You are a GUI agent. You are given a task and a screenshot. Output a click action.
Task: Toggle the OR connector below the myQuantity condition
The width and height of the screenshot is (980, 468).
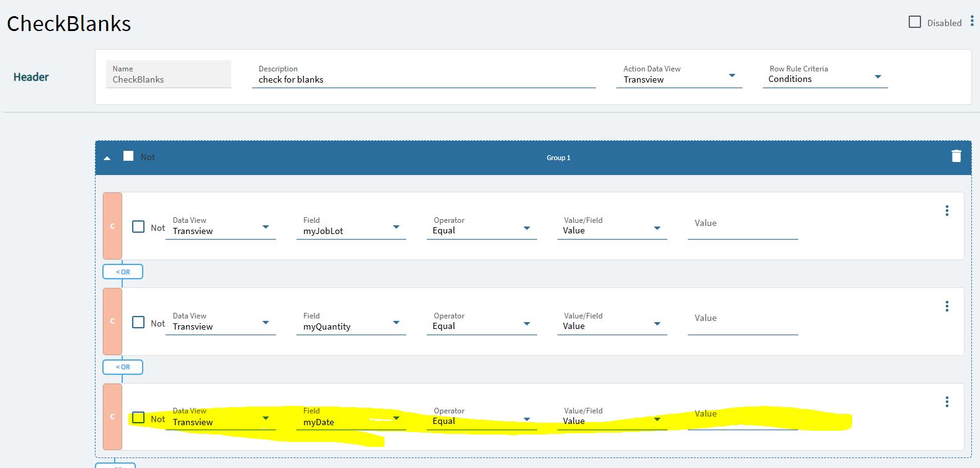coord(123,367)
